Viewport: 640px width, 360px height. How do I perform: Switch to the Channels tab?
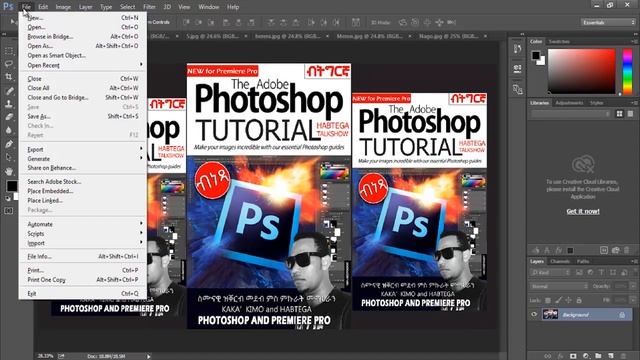tap(560, 261)
